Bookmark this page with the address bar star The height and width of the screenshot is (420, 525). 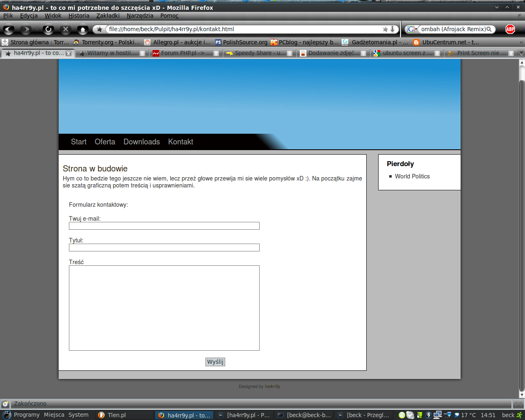pyautogui.click(x=385, y=29)
